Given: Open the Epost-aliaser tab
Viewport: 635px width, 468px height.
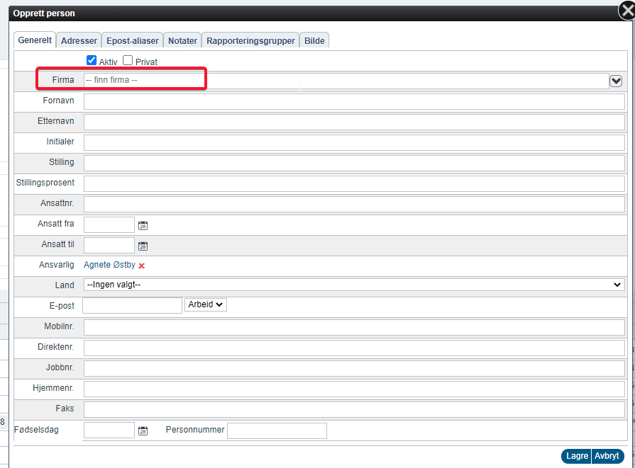Looking at the screenshot, I should pyautogui.click(x=133, y=41).
